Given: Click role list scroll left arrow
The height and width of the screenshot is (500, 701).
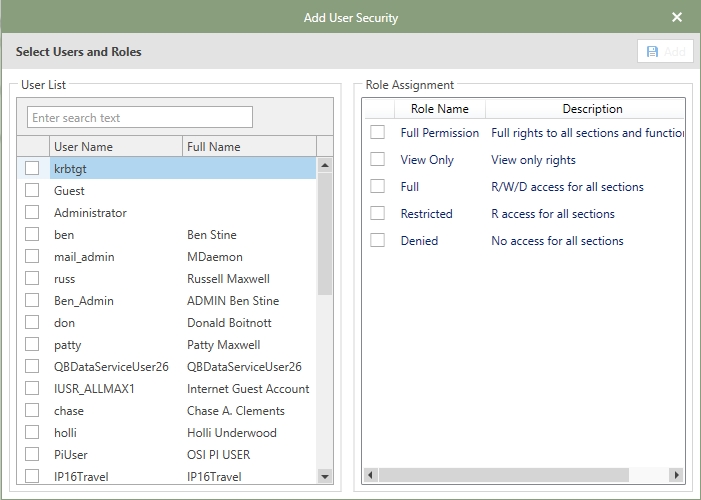Looking at the screenshot, I should pyautogui.click(x=370, y=475).
